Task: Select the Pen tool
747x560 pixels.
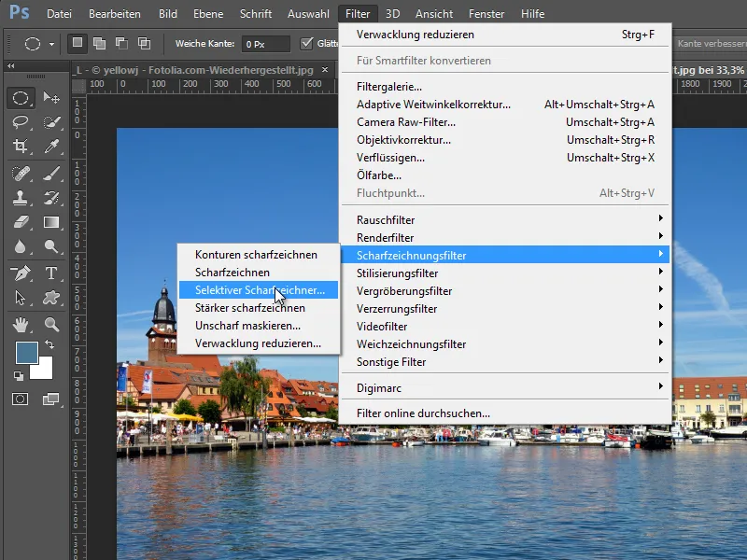Action: [20, 273]
